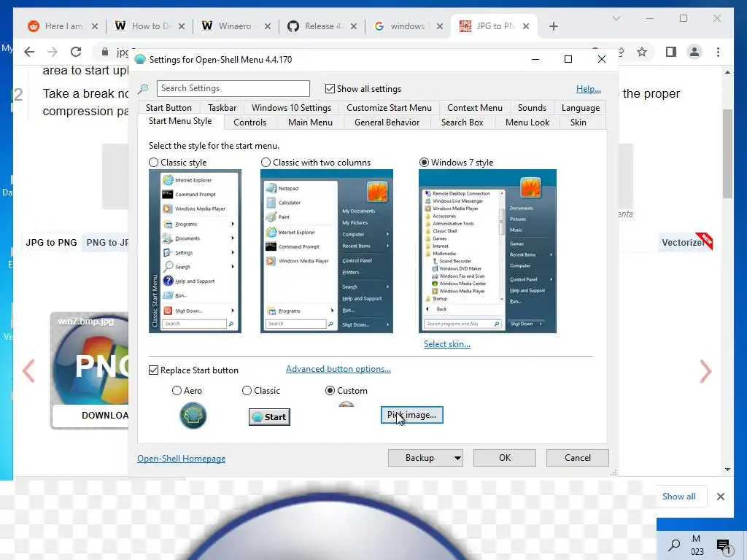Open Windows taskbar search magnifier

673,545
